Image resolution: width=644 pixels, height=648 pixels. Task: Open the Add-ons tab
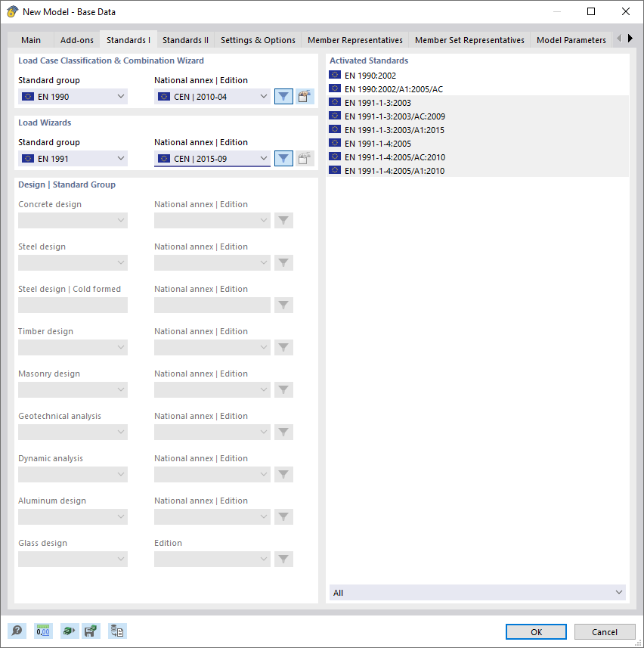point(76,39)
